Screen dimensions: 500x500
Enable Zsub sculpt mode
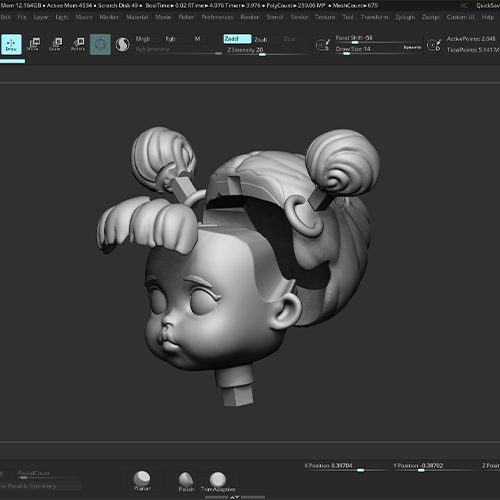click(x=261, y=39)
